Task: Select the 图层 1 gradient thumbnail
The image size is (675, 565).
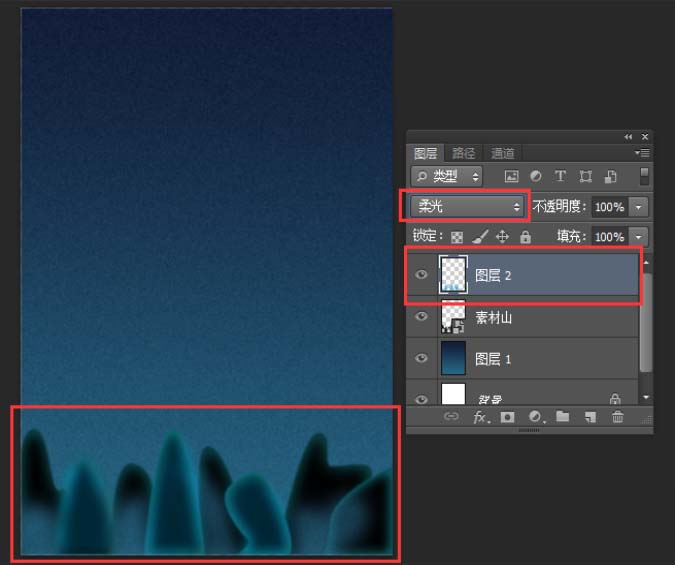Action: 453,358
